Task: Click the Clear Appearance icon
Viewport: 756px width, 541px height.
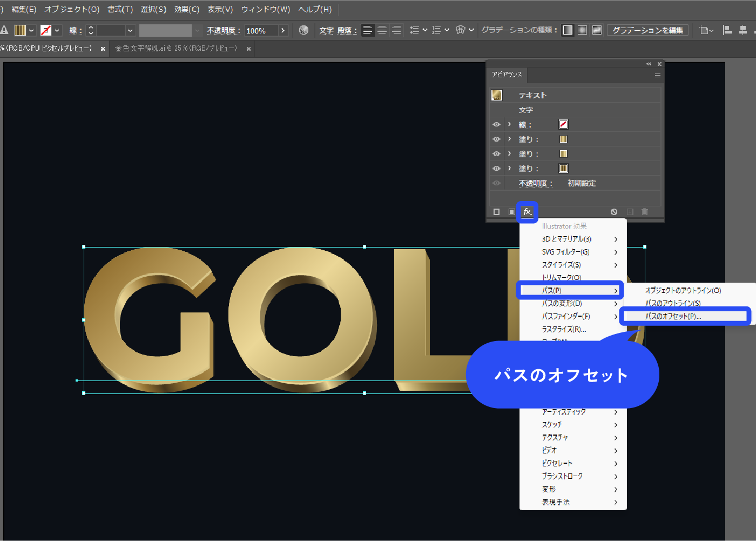Action: click(614, 212)
